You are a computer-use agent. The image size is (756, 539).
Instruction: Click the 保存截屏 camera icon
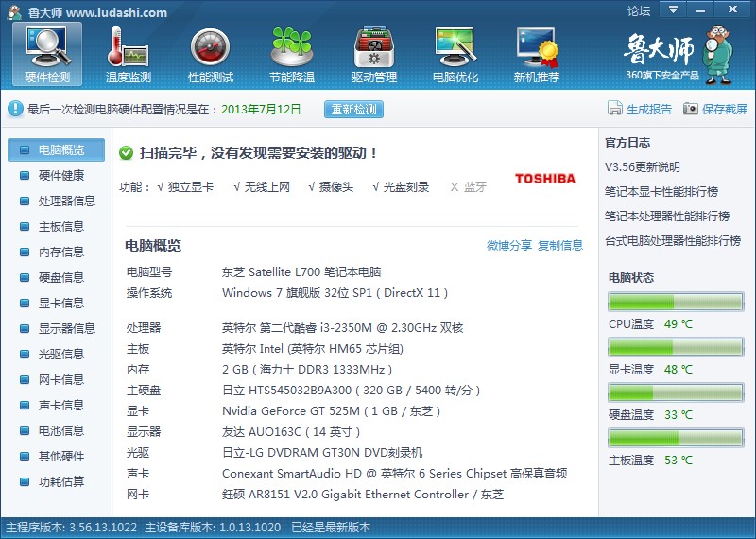tap(691, 109)
